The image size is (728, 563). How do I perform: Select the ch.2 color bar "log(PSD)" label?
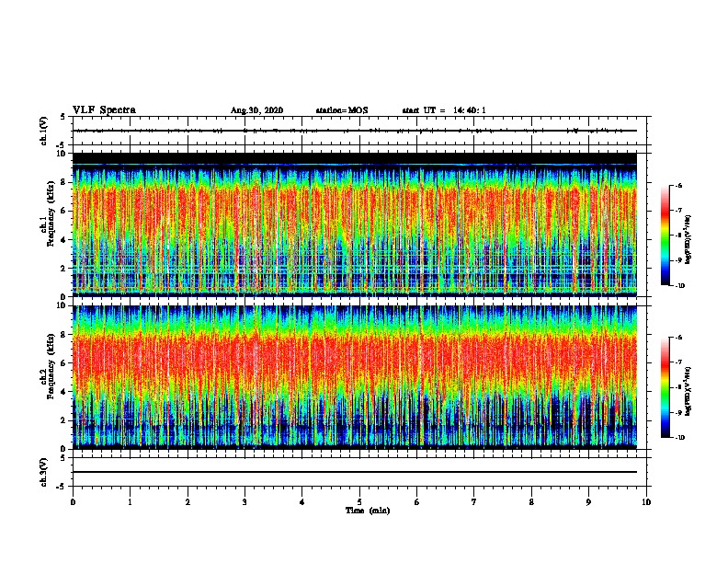688,391
